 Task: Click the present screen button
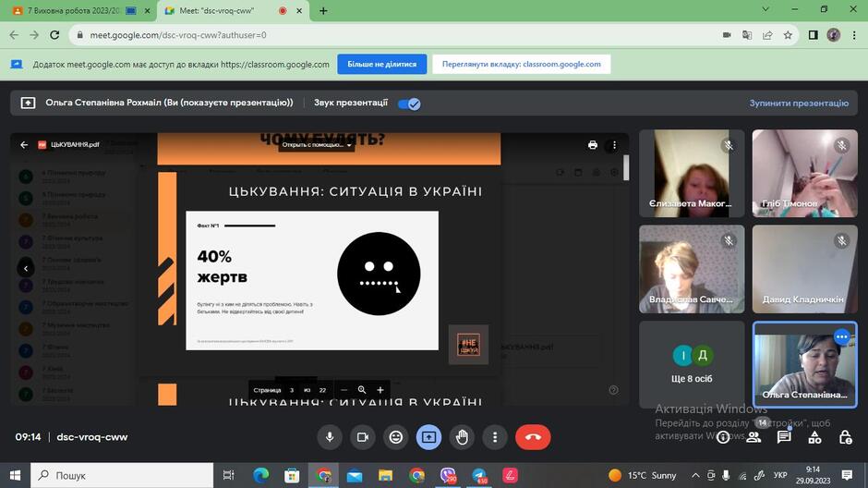(428, 437)
